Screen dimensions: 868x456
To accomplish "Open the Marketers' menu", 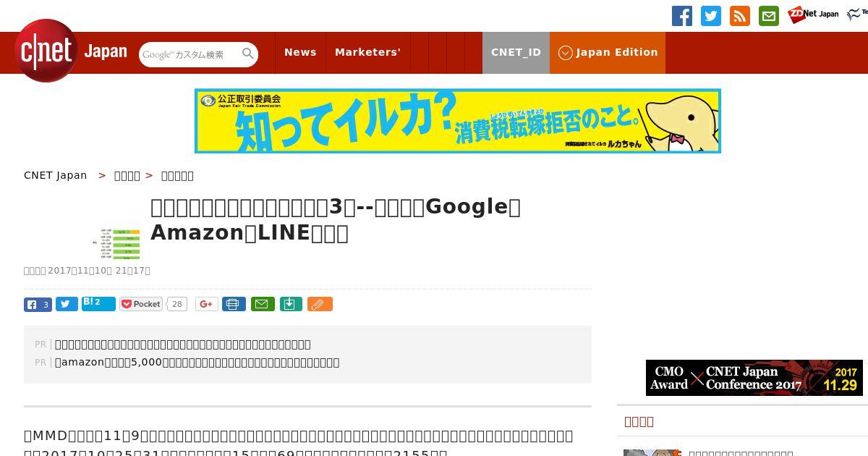I will pyautogui.click(x=367, y=52).
